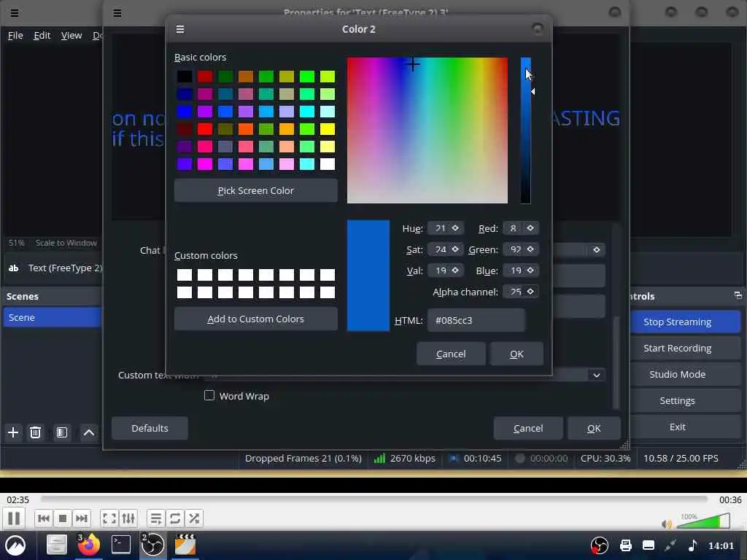Toggle shuffle mode in the video player
747x560 pixels.
(194, 518)
